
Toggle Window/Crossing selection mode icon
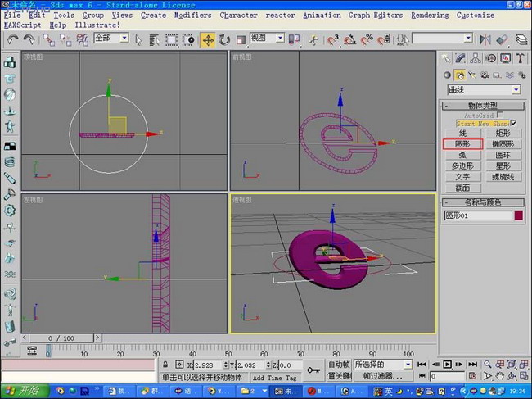[x=188, y=40]
